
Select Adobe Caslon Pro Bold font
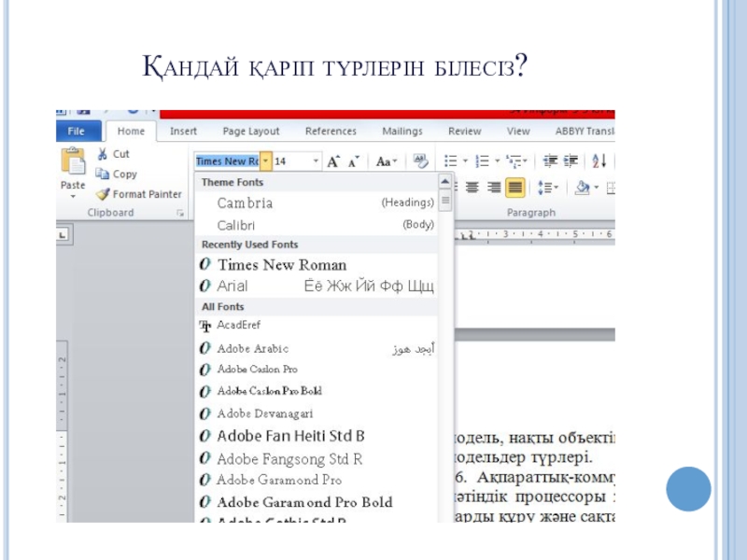317,391
